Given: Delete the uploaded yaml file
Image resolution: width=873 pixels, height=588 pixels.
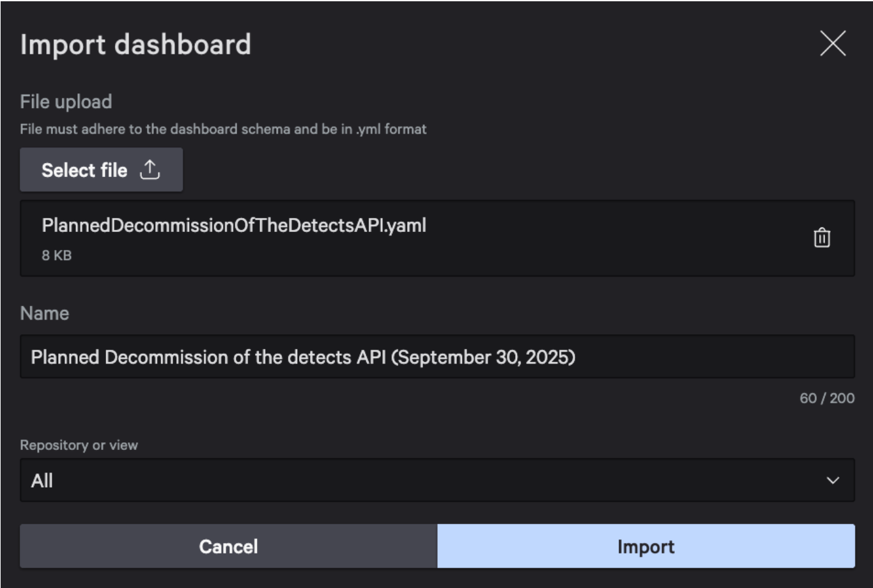Looking at the screenshot, I should (821, 238).
